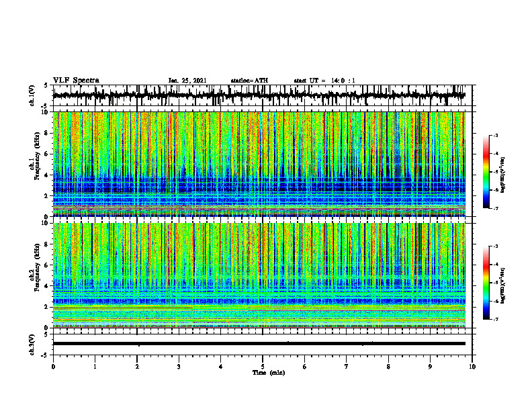Click the "5" tick on the time axis

pos(263,367)
